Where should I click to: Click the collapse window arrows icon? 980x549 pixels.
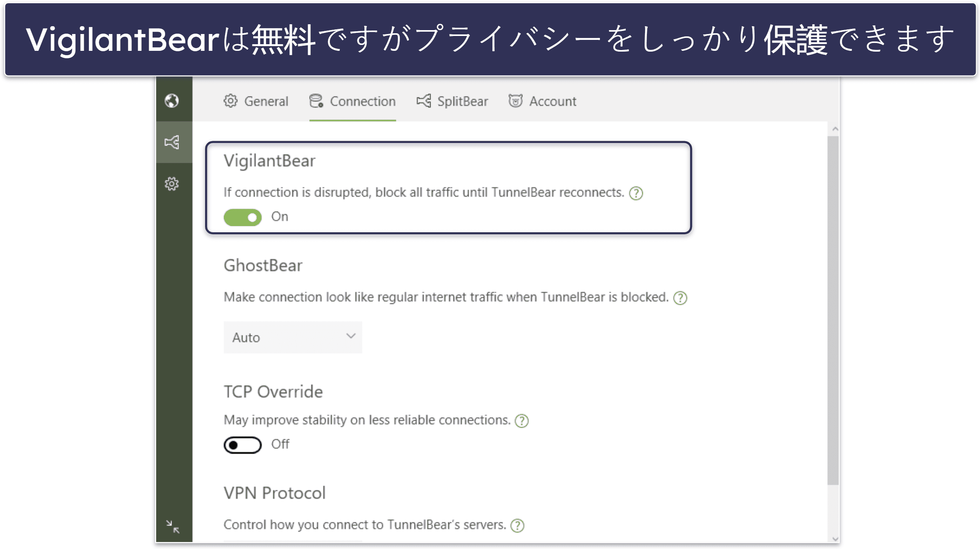pos(173,527)
